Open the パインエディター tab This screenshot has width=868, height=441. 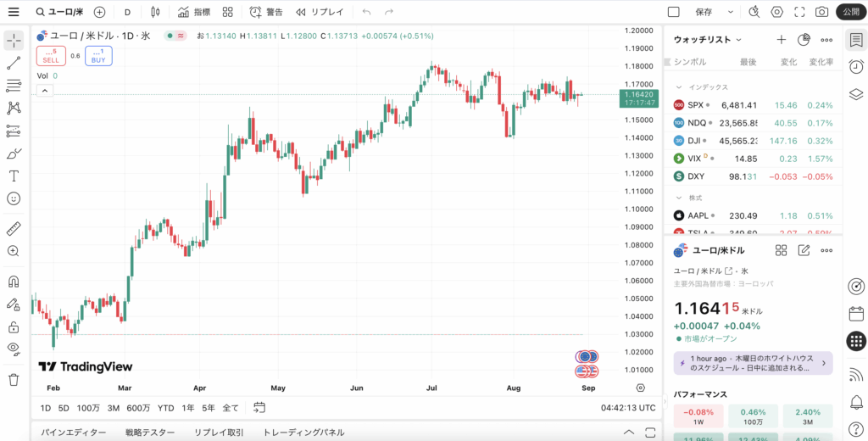(x=73, y=433)
